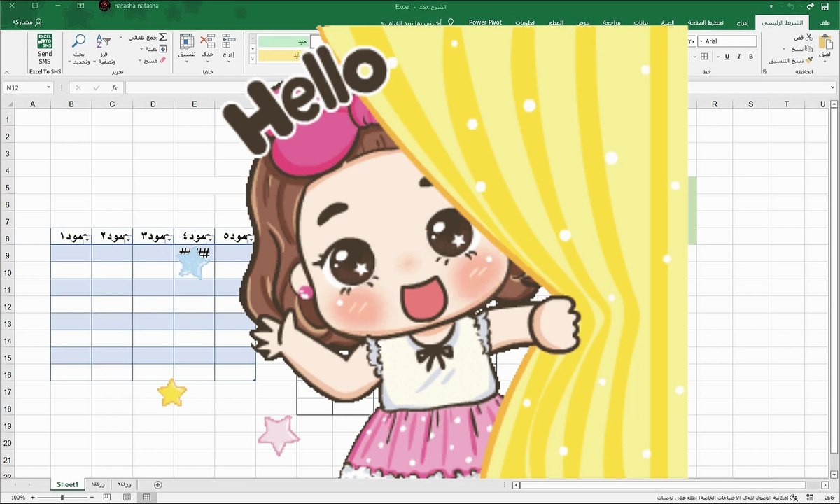Open the File (ملف) tab

coord(824,22)
